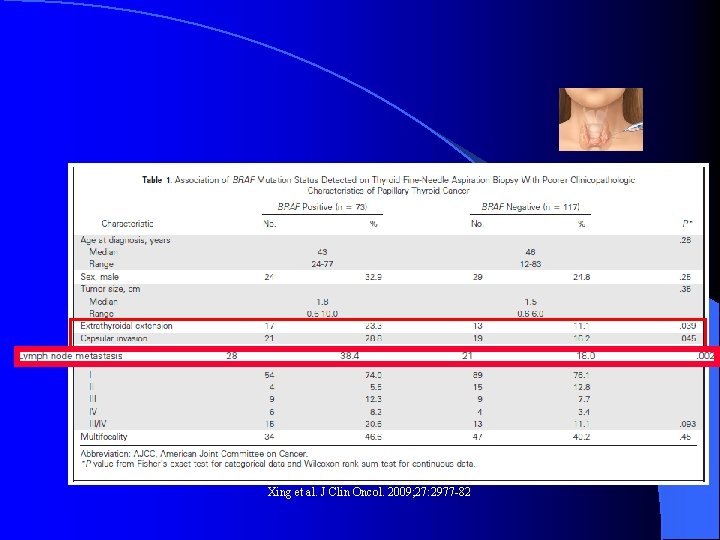Click the 'Tumor size, cm' row label
The height and width of the screenshot is (540, 720).
(110, 289)
